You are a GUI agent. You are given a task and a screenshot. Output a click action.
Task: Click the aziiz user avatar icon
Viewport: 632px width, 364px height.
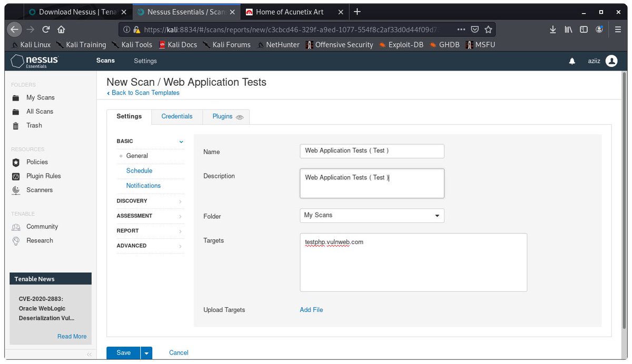[611, 61]
